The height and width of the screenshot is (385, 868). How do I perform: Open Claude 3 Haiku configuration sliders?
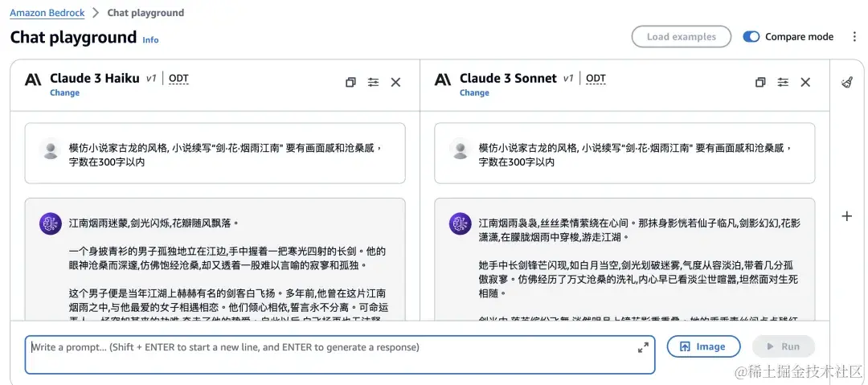coord(373,82)
